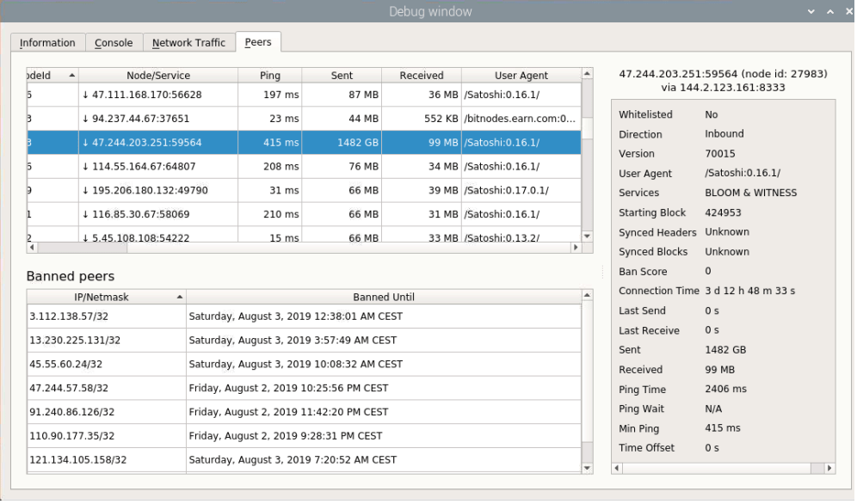Sort banned peers by Banned Until column

[384, 295]
